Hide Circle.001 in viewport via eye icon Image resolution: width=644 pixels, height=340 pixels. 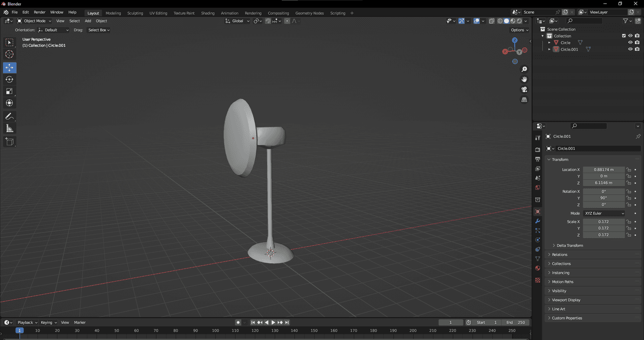(x=630, y=49)
